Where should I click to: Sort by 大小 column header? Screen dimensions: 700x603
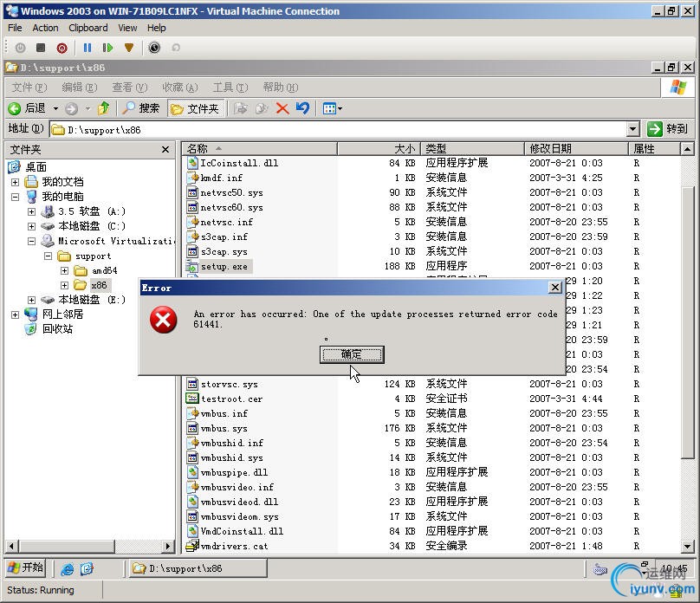tap(379, 149)
